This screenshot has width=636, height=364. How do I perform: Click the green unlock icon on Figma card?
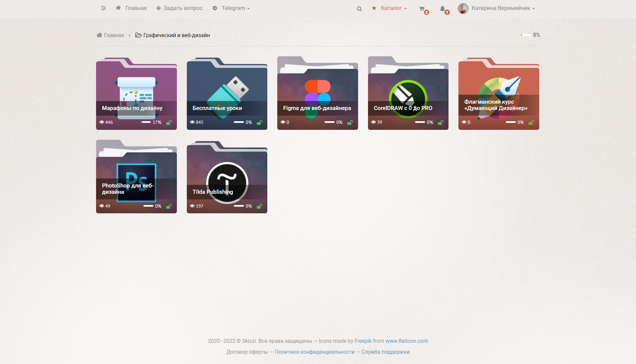[350, 122]
